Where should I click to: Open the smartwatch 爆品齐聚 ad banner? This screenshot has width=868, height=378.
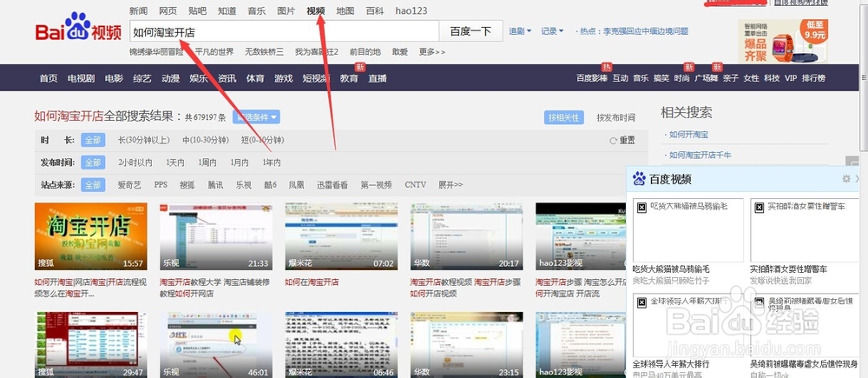pyautogui.click(x=783, y=41)
